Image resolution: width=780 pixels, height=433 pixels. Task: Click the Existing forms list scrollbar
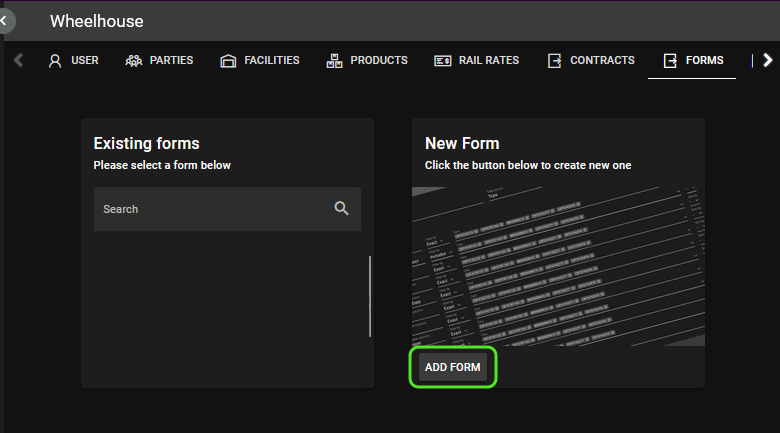[x=370, y=297]
